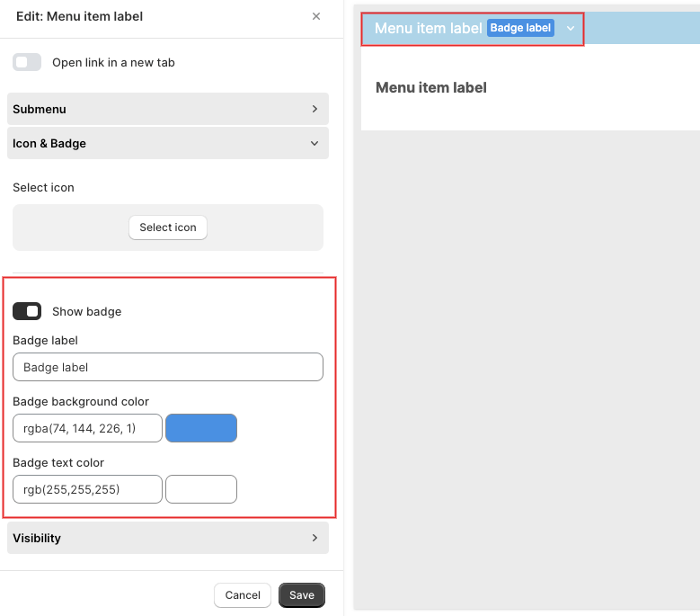
Task: Collapse the Icon & Badge section
Action: [168, 143]
